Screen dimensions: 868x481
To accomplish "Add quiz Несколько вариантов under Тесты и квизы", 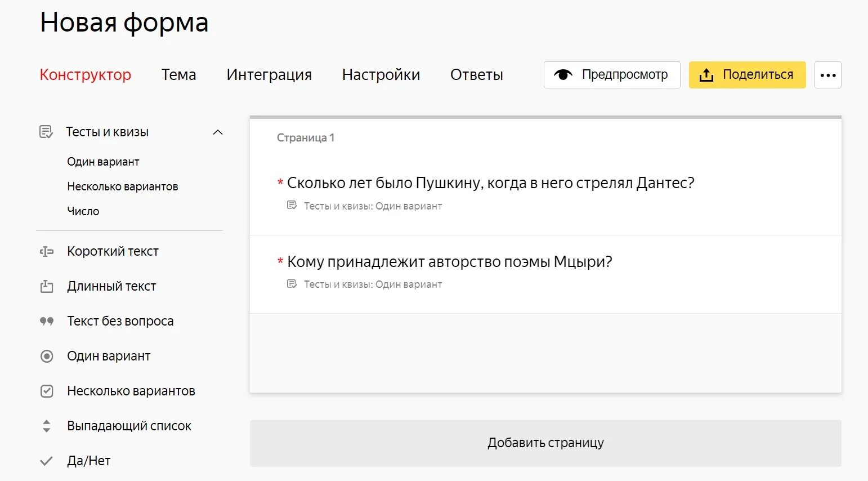I will click(x=122, y=186).
